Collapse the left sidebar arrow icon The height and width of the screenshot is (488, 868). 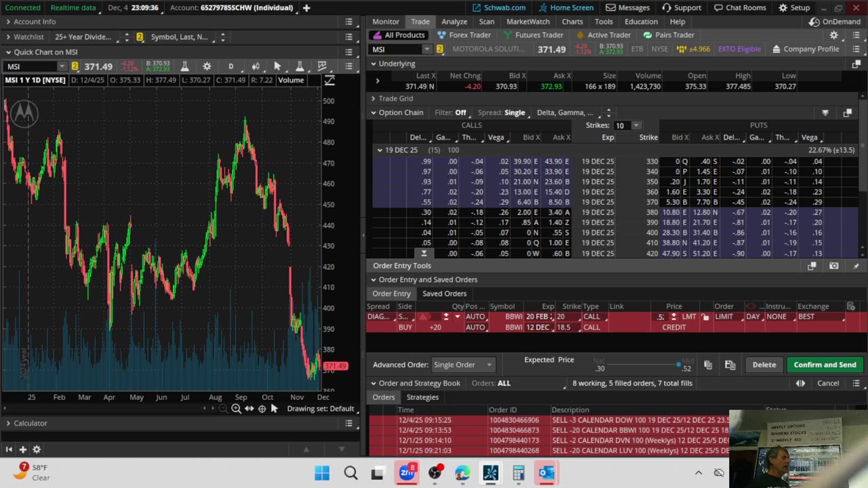coord(9,449)
